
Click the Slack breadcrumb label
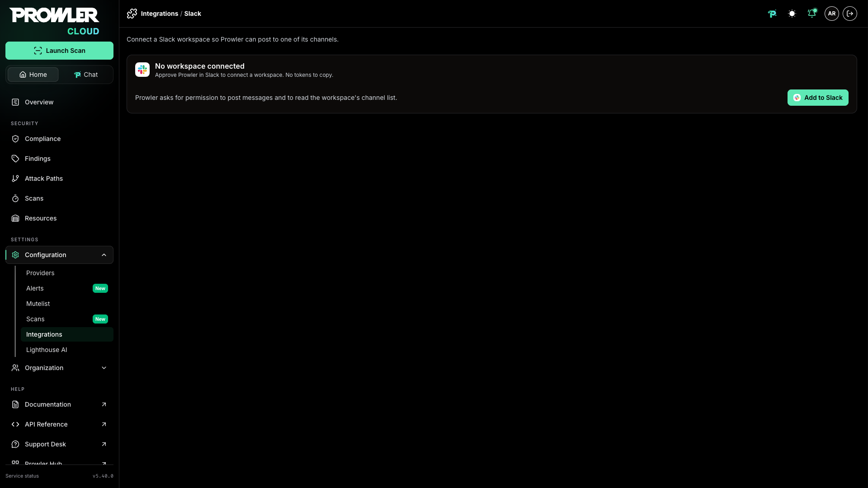(193, 14)
